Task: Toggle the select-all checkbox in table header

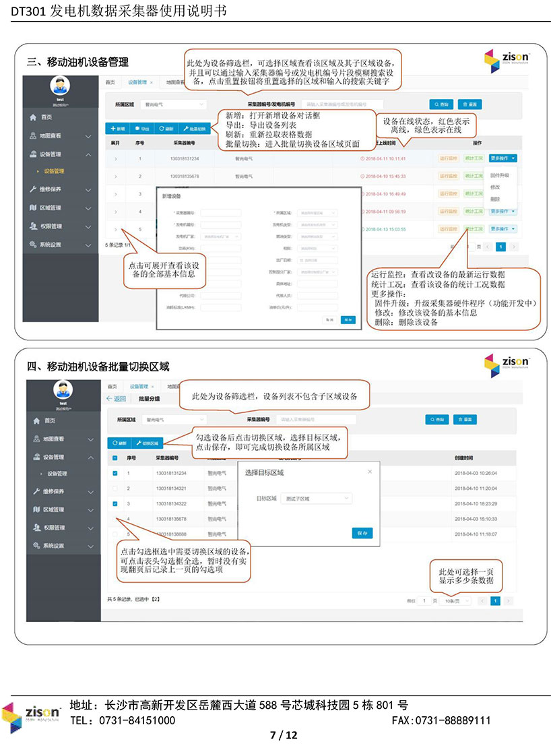Action: pyautogui.click(x=115, y=458)
